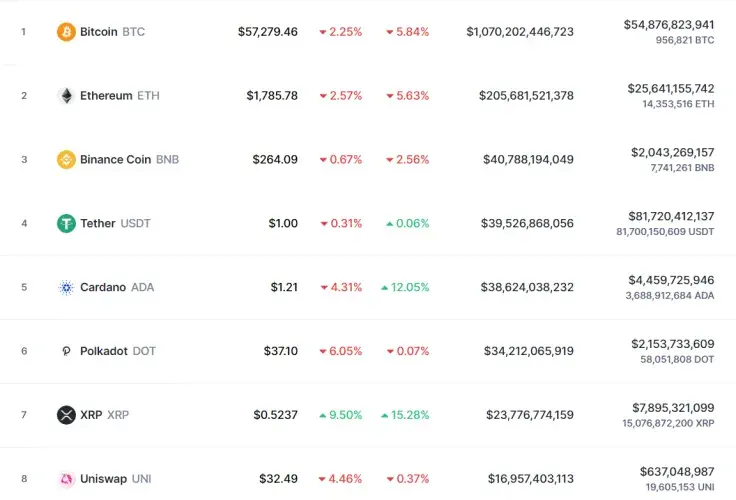Click the green Tether logo icon
The image size is (736, 500).
click(x=66, y=224)
